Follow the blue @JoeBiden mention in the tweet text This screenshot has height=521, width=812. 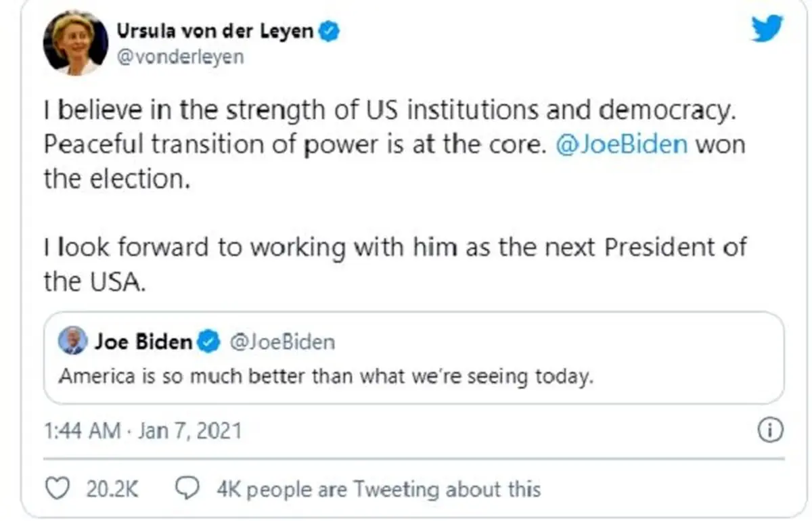(x=622, y=145)
